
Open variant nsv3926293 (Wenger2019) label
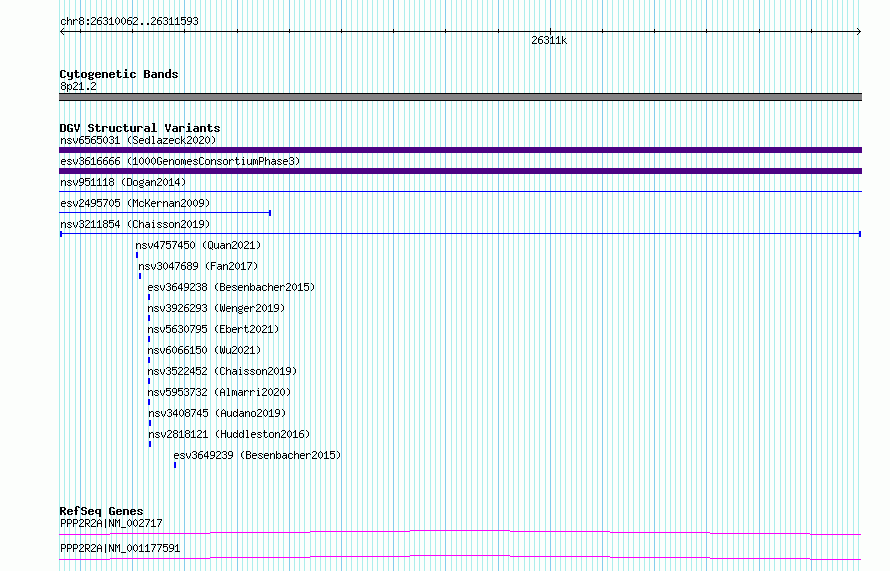216,308
